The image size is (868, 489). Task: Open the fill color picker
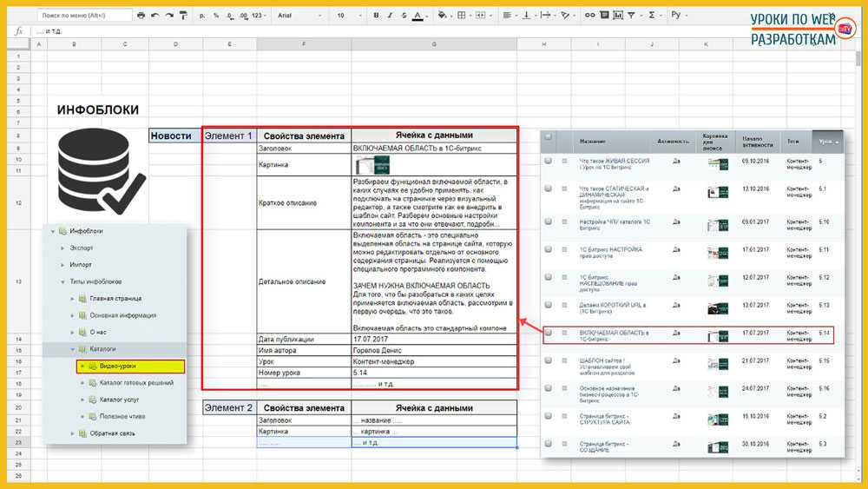click(443, 16)
